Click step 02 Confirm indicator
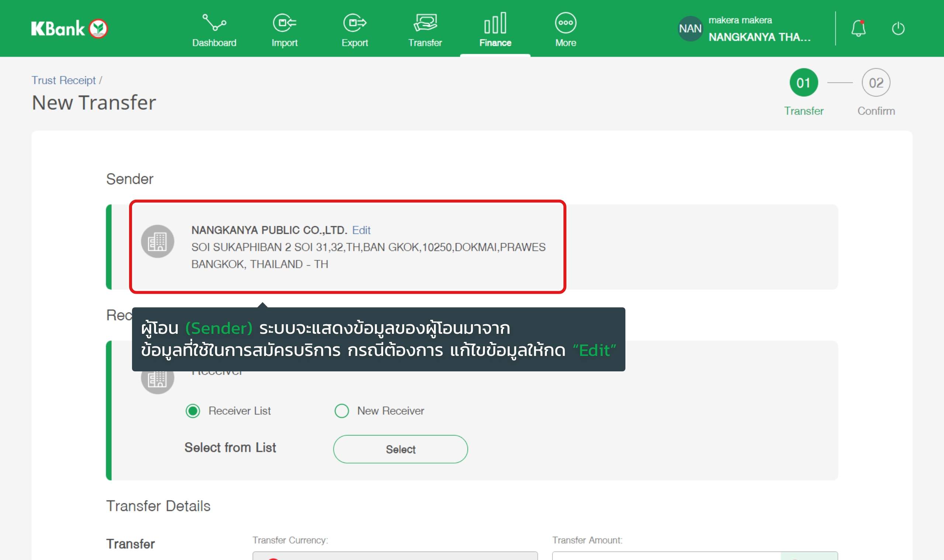Screen dimensions: 944x560 (876, 83)
